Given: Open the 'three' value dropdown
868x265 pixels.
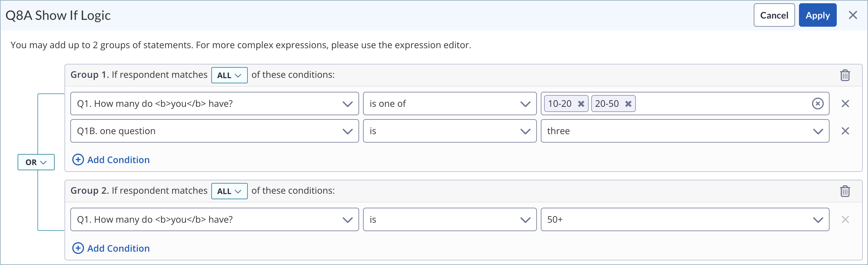Looking at the screenshot, I should 685,131.
